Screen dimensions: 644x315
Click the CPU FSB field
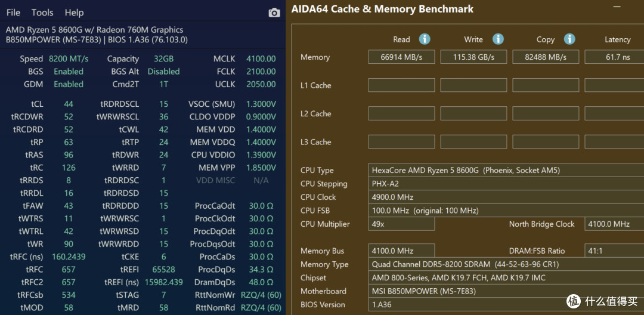coord(506,211)
